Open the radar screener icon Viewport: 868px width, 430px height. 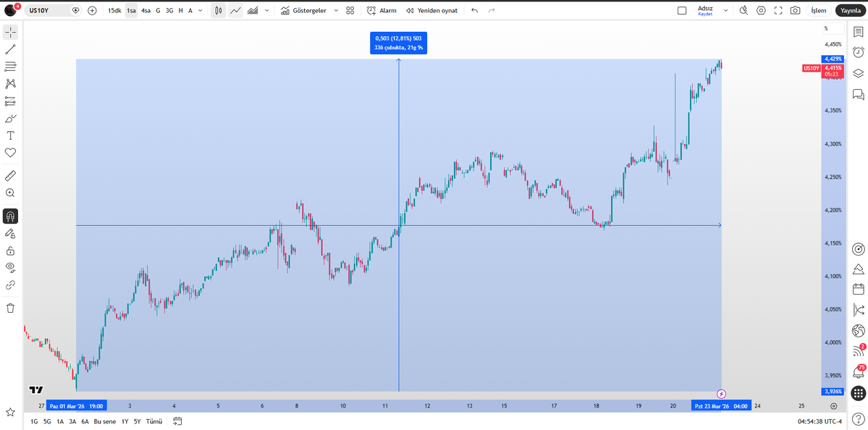(858, 248)
